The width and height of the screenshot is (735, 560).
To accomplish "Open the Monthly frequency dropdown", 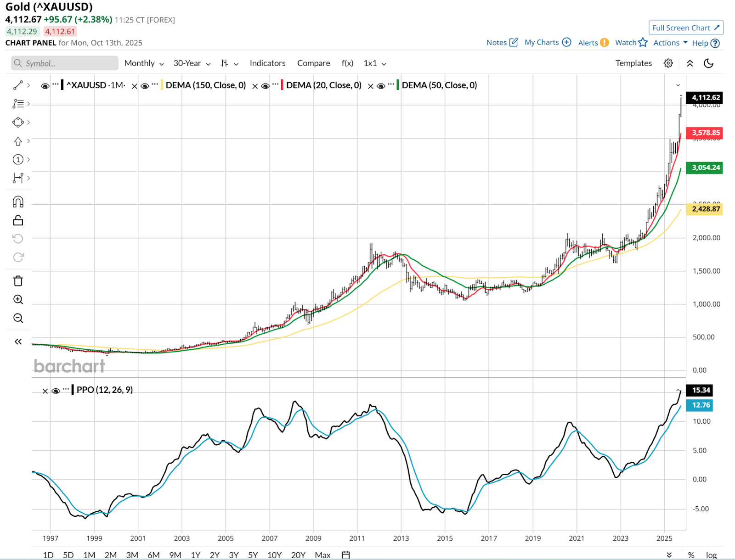I will pos(144,63).
